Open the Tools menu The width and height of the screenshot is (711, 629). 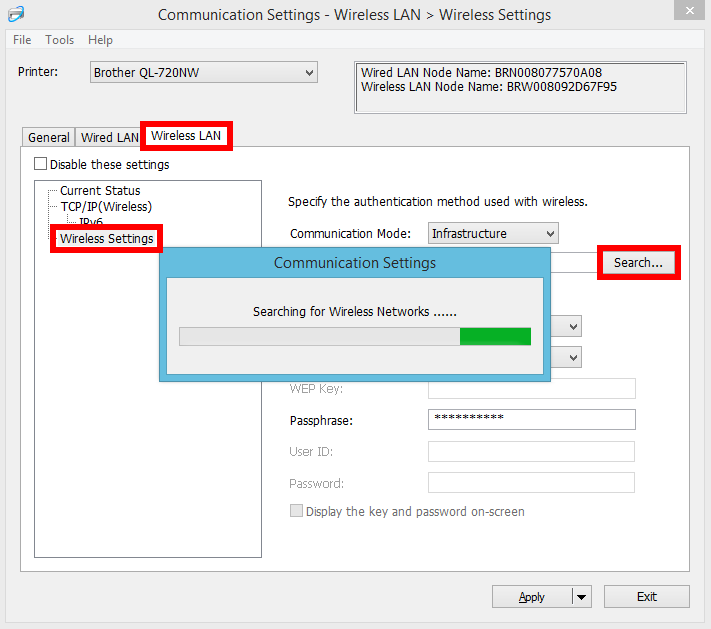tap(60, 40)
